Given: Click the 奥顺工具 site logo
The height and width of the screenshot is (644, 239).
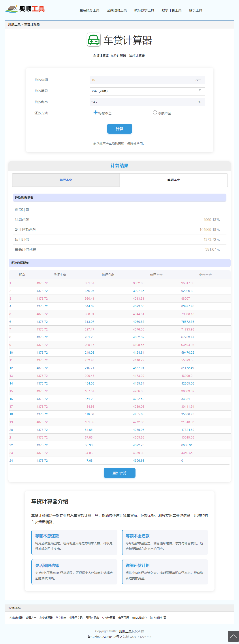Looking at the screenshot, I should (x=25, y=9).
